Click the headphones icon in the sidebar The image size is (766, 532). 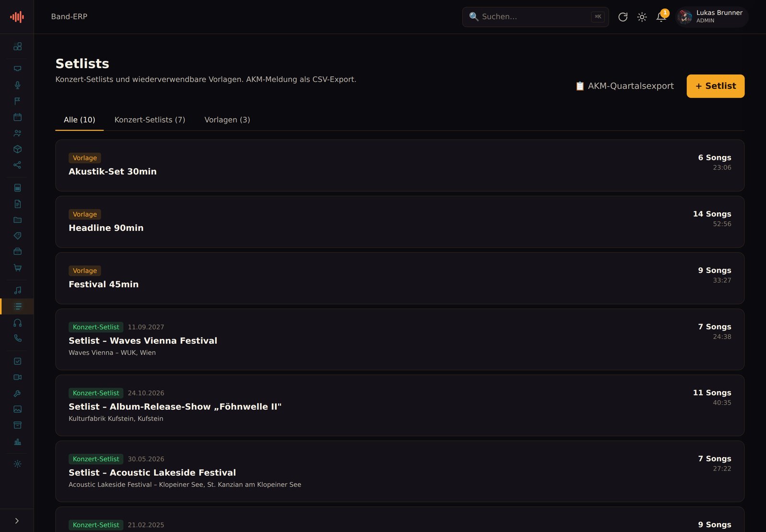coord(17,323)
